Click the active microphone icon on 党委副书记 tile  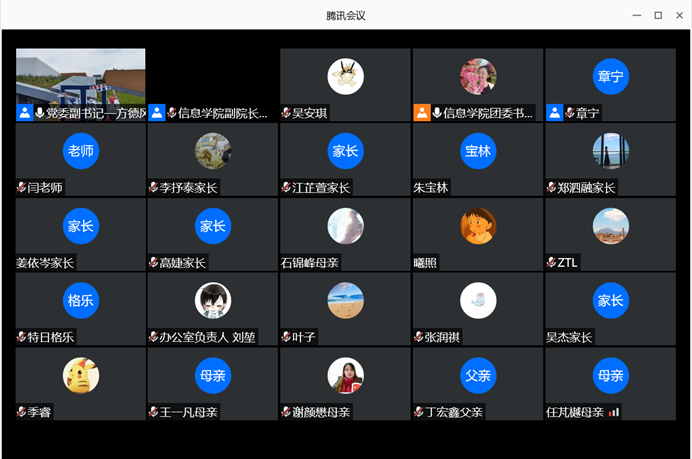tap(39, 113)
